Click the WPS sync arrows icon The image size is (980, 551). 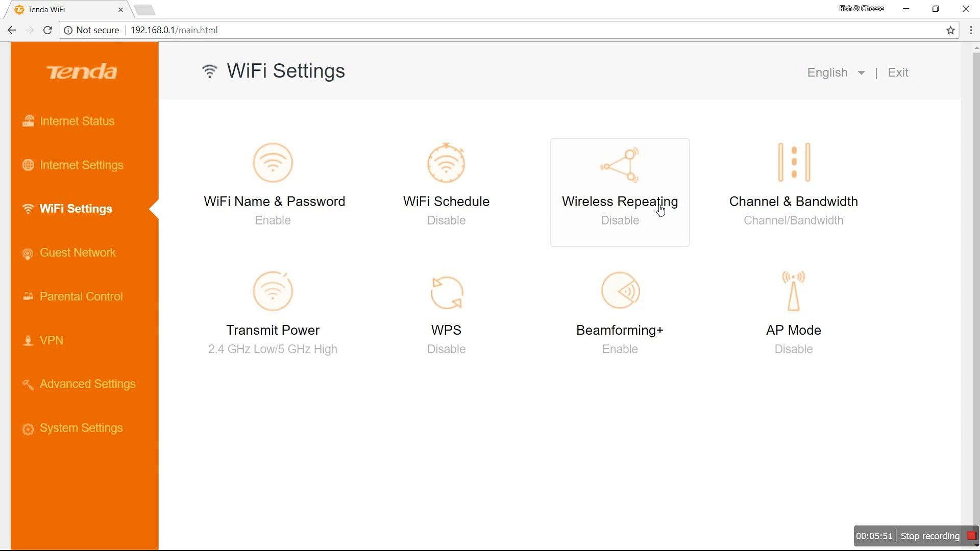(446, 292)
